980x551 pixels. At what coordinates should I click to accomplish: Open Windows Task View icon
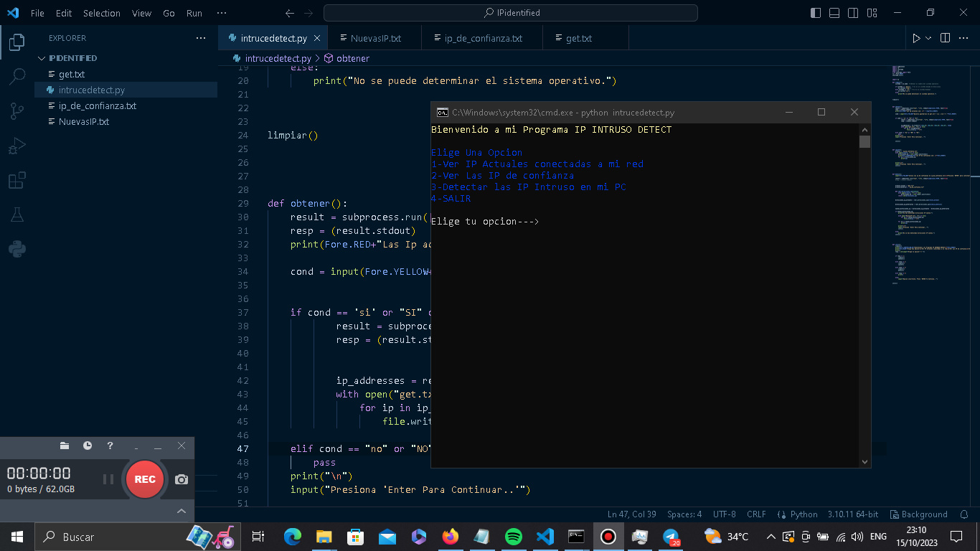(259, 537)
